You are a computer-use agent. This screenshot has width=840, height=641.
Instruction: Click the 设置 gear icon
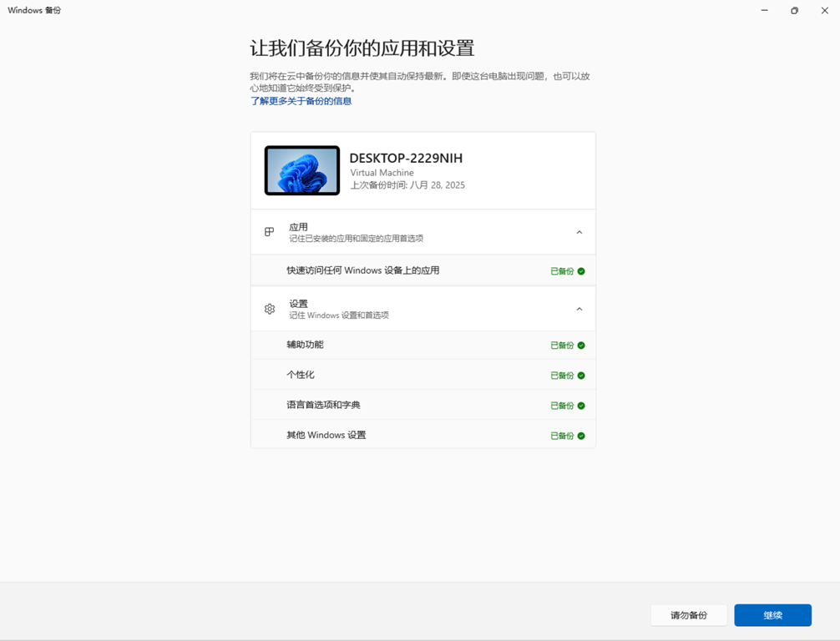point(270,309)
